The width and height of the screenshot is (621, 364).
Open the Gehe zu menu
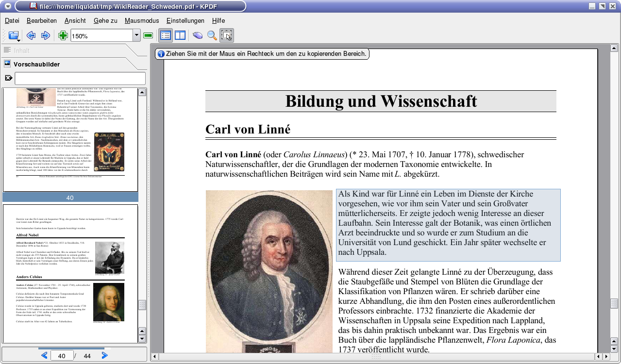[105, 20]
